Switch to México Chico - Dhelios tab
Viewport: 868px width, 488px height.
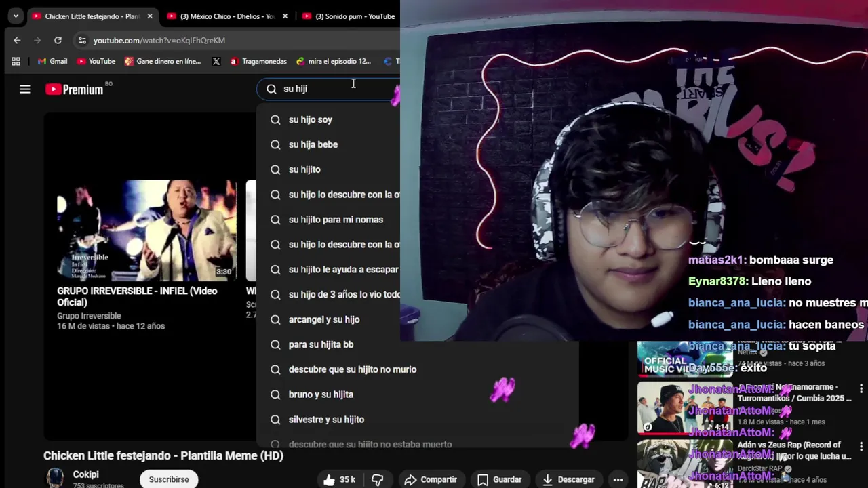tap(228, 16)
